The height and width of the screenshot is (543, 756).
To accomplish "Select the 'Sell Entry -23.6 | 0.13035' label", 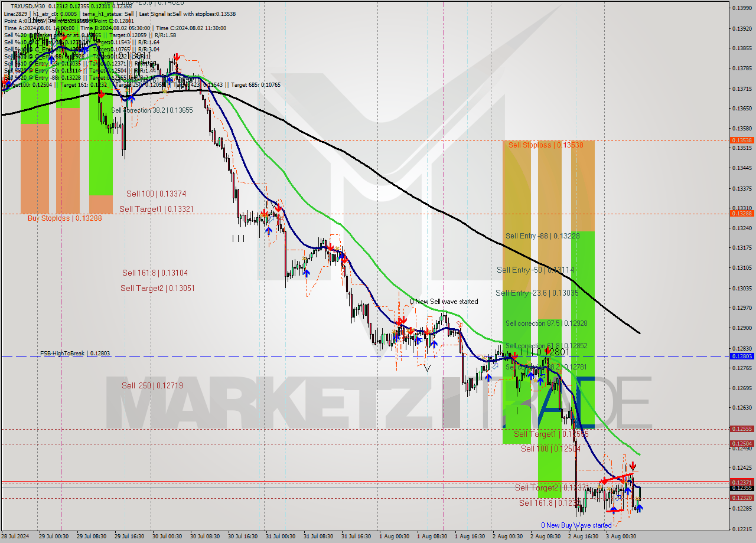I will pyautogui.click(x=537, y=293).
